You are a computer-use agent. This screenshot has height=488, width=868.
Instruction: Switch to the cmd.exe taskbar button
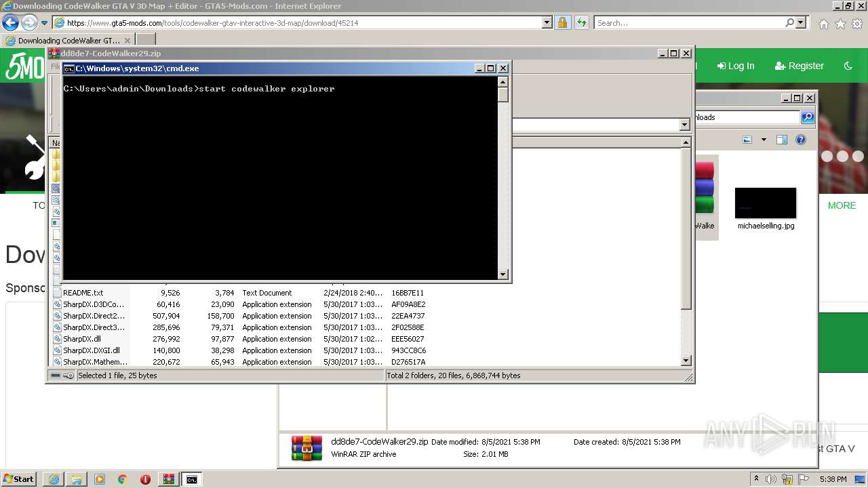pyautogui.click(x=192, y=479)
